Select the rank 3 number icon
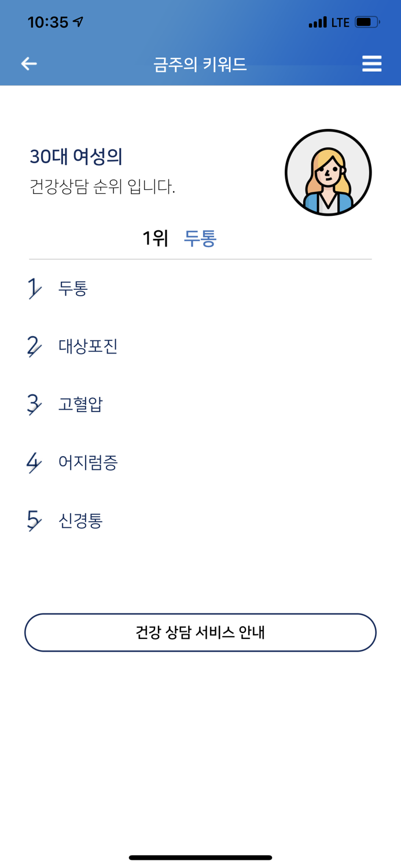Viewport: 401px width, 868px height. 34,404
